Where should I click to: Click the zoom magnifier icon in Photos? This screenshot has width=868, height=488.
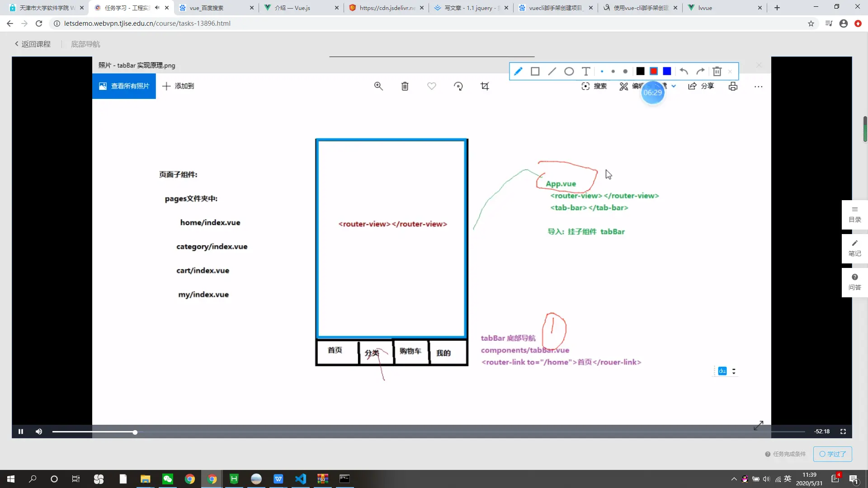(x=378, y=86)
